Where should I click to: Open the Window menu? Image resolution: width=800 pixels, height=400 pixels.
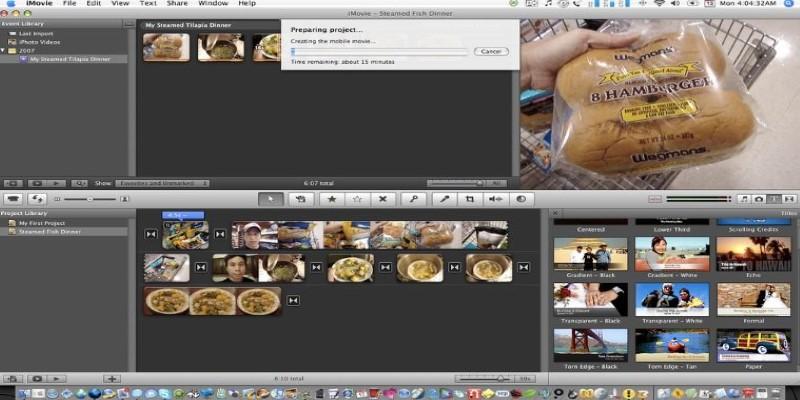click(212, 4)
